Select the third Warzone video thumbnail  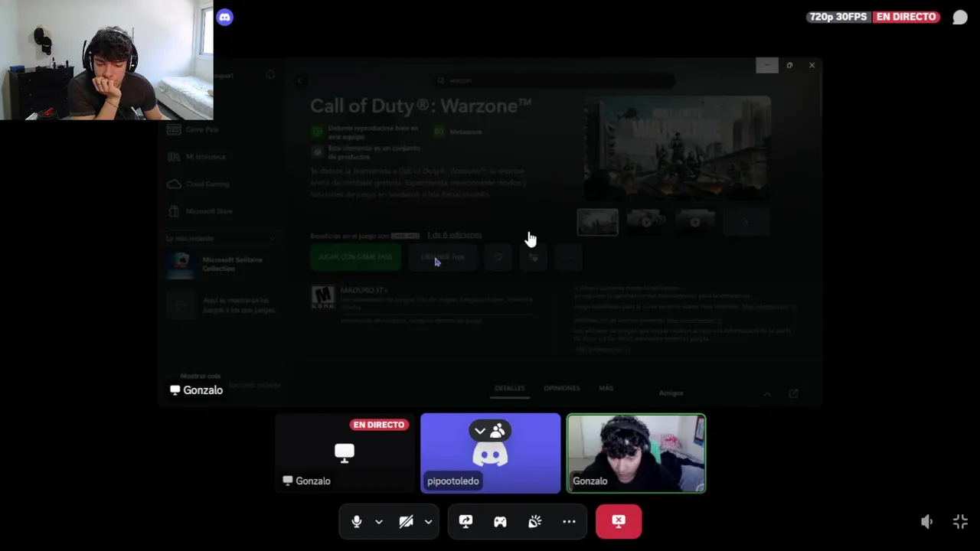695,222
